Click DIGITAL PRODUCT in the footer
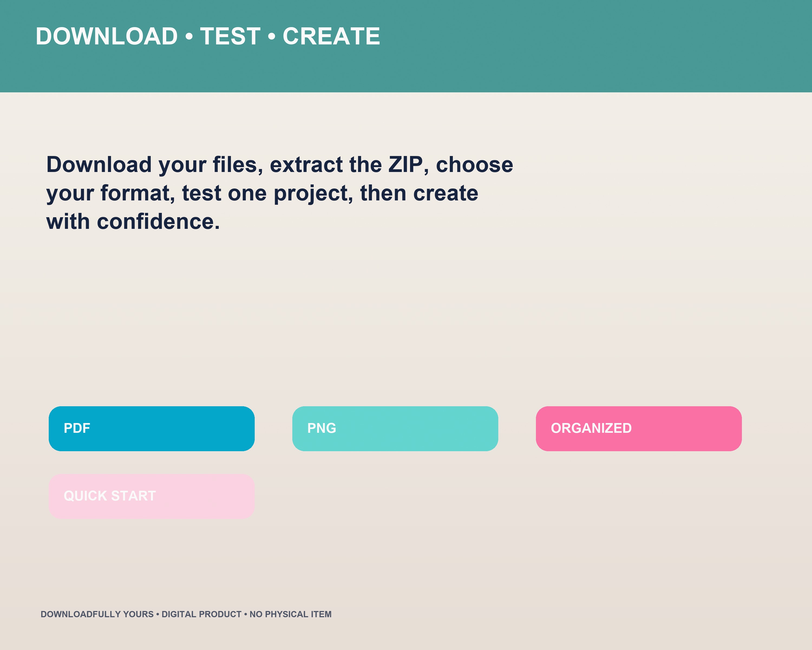This screenshot has height=650, width=812. tap(201, 614)
